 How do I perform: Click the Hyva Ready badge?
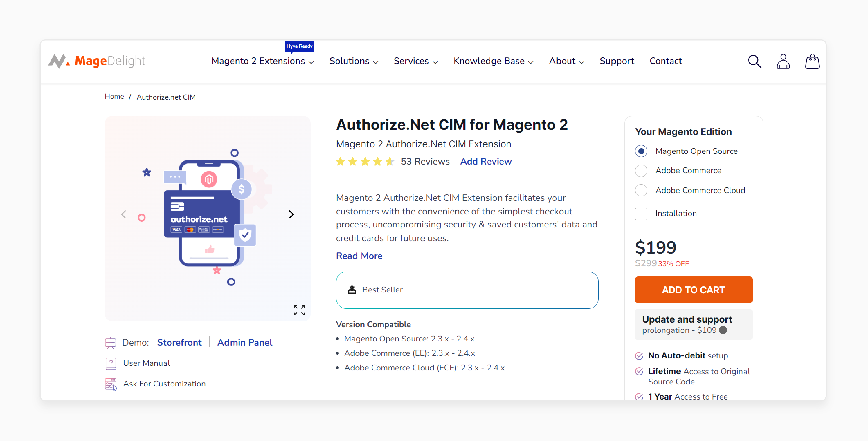299,46
